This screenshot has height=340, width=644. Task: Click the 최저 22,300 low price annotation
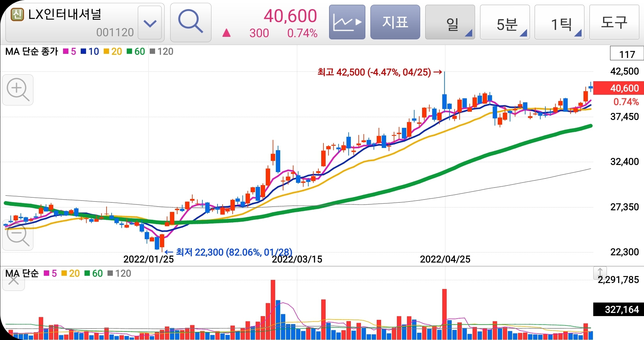[229, 252]
